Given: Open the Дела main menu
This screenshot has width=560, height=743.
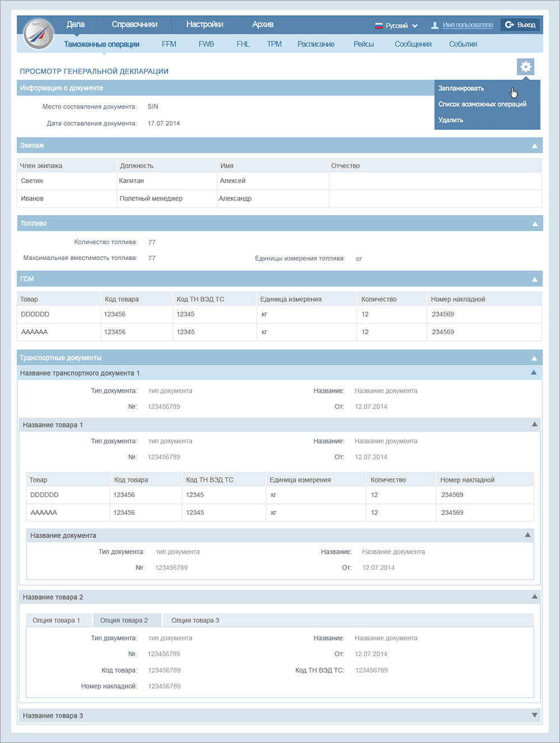Looking at the screenshot, I should pyautogui.click(x=75, y=25).
